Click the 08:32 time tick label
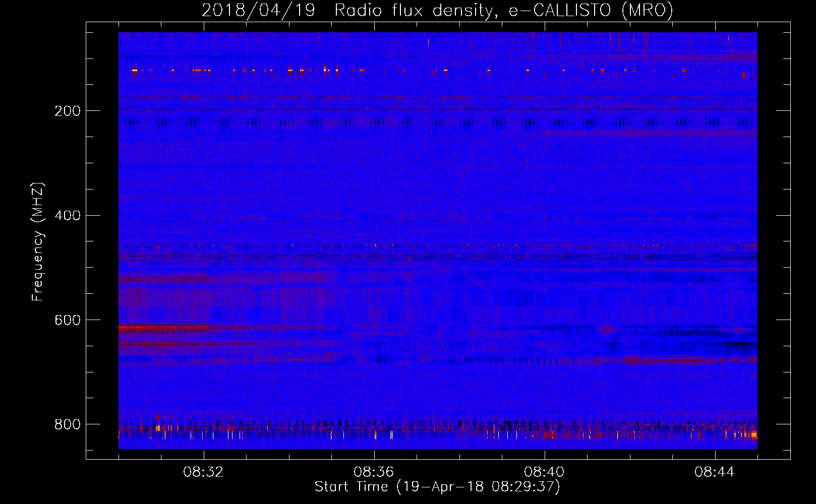Screen dimensions: 816x504 click(203, 472)
